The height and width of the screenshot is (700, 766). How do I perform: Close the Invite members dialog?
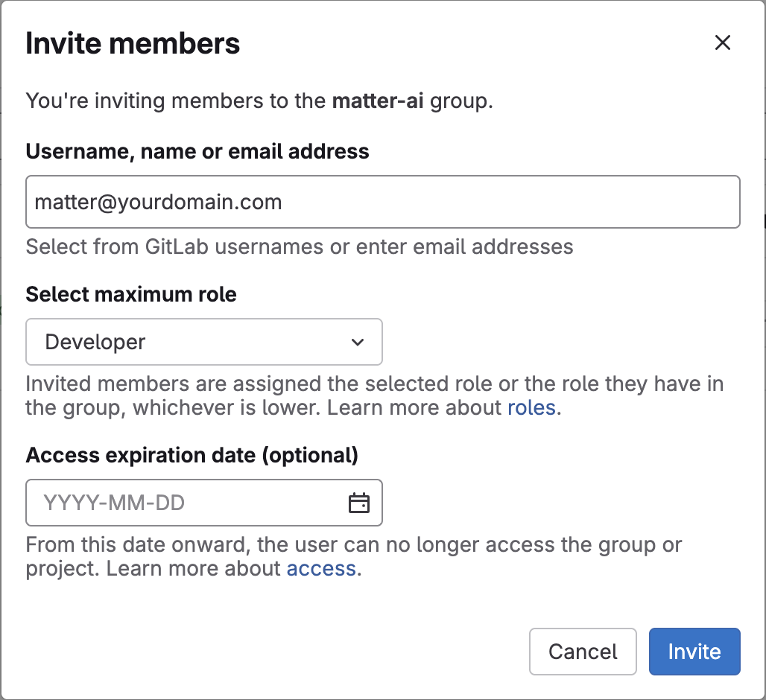point(722,43)
